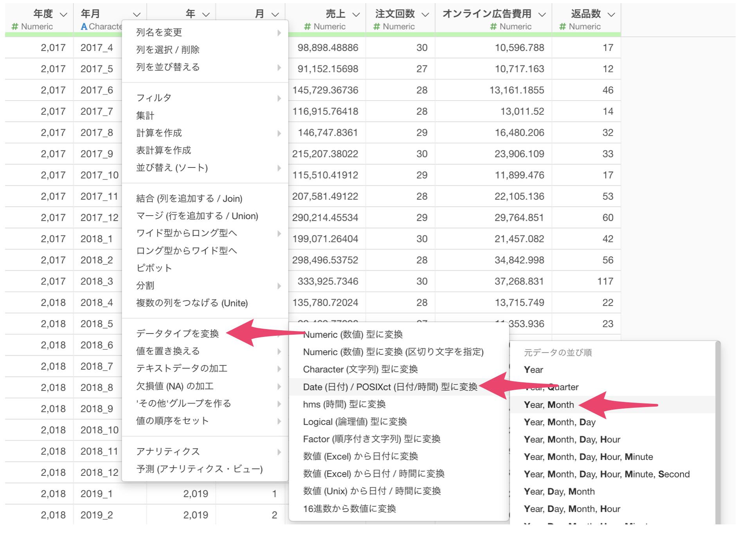Click the 注文回数 column dropdown chevron

pyautogui.click(x=425, y=15)
